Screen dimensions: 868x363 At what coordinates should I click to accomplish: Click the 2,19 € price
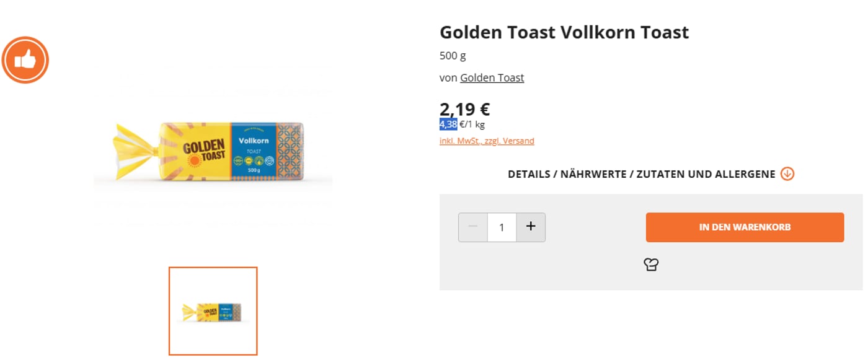point(464,109)
